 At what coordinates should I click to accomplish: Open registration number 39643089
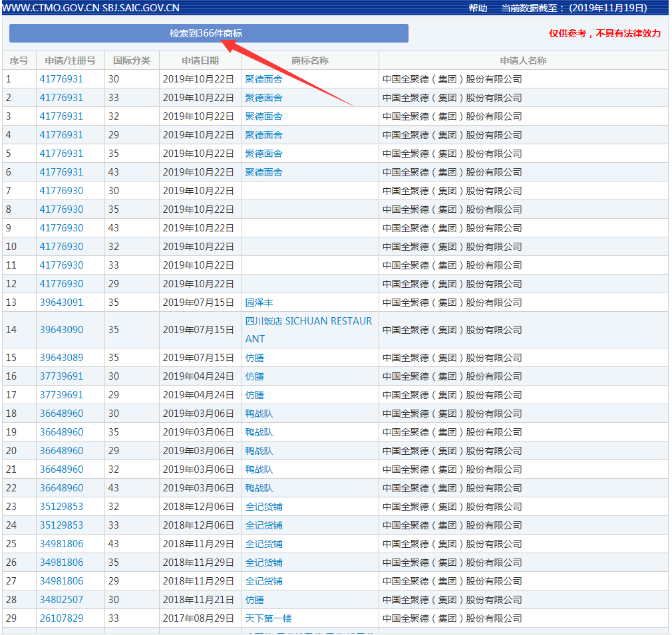click(x=61, y=358)
